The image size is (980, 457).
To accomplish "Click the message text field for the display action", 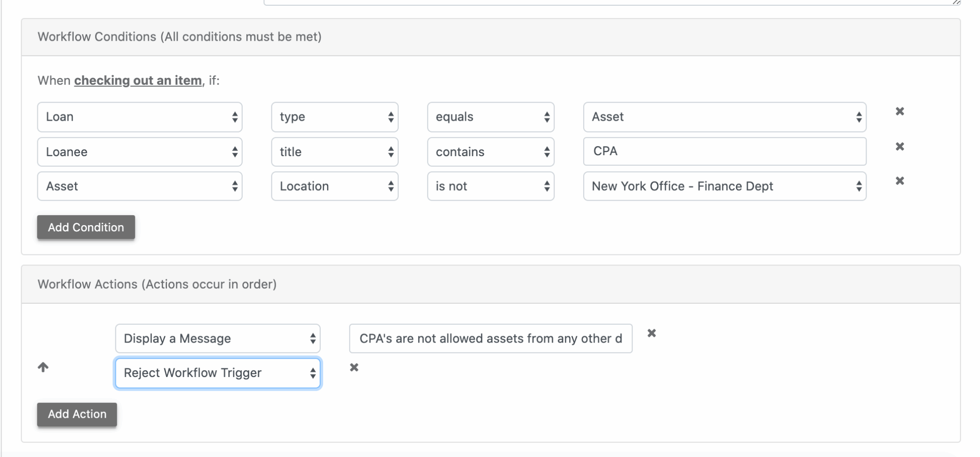I will pos(490,338).
